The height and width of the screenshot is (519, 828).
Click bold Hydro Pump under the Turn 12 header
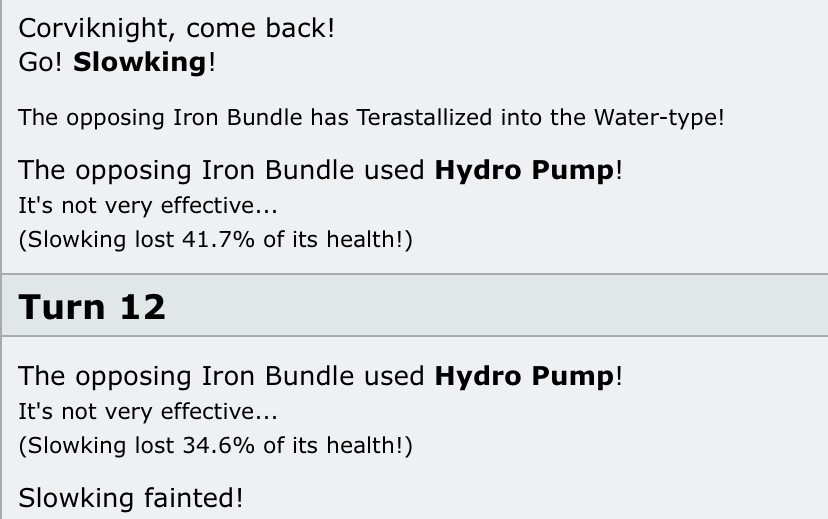click(x=524, y=376)
